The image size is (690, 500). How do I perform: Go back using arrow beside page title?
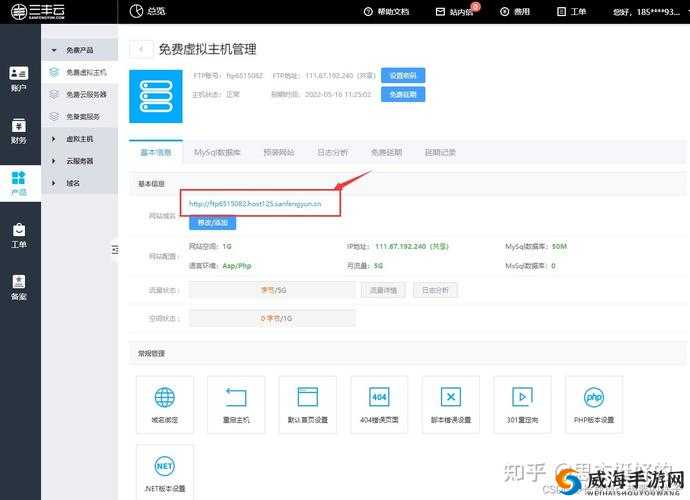click(141, 49)
